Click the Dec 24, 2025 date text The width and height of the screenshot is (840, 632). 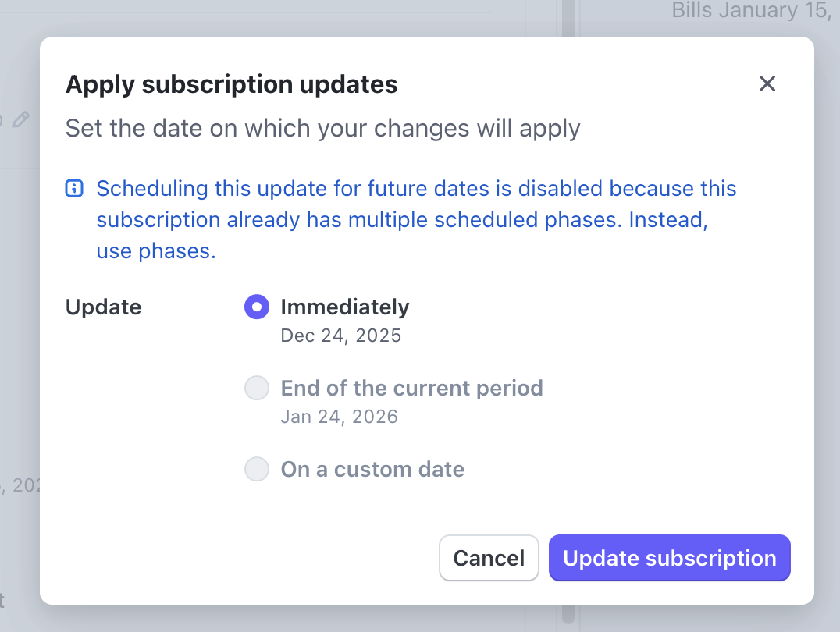click(340, 336)
